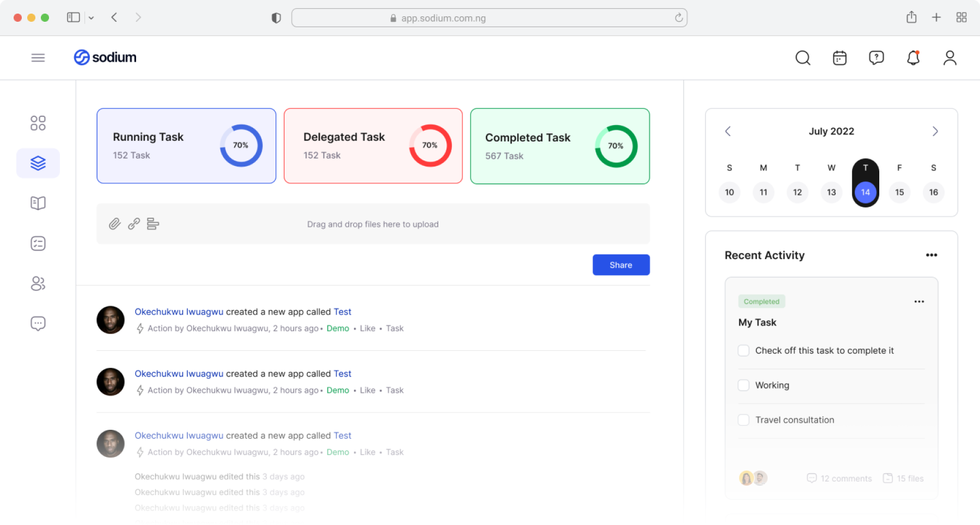Click the blue Share button

621,265
